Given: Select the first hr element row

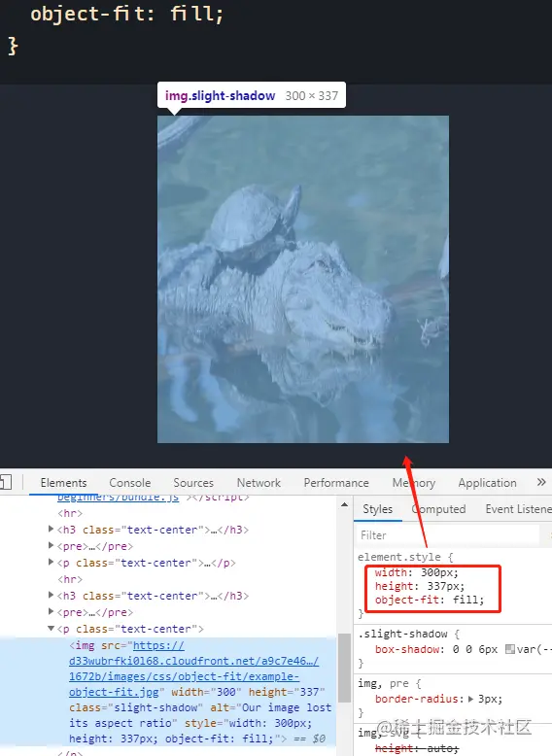Looking at the screenshot, I should click(x=70, y=513).
